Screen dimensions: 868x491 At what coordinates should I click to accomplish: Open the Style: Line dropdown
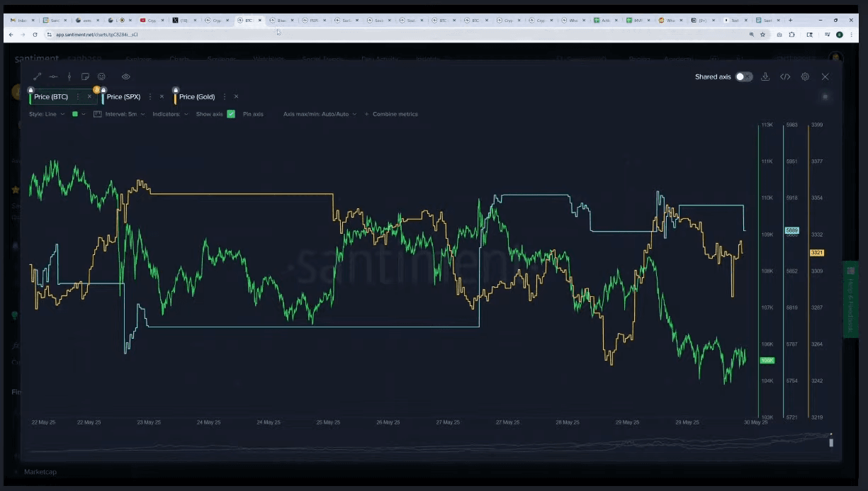47,114
